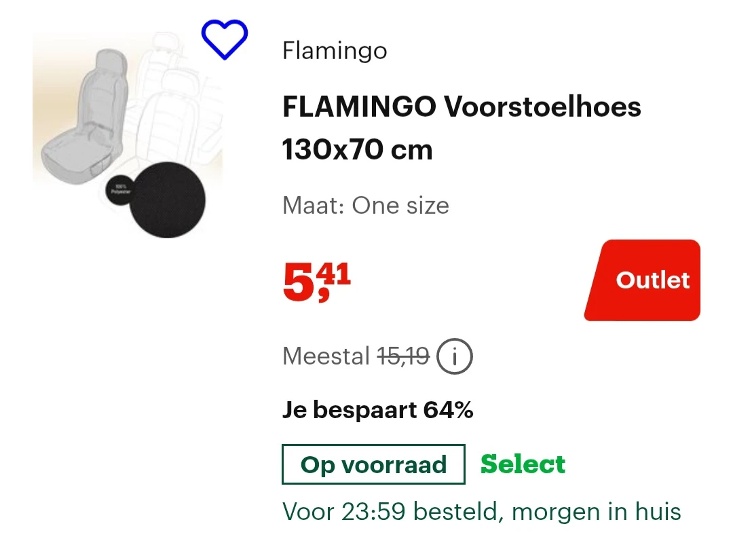Open FLAMINGO Voorstoelhoes 130x70 cm product title
Image resolution: width=733 pixels, height=560 pixels.
click(x=462, y=128)
